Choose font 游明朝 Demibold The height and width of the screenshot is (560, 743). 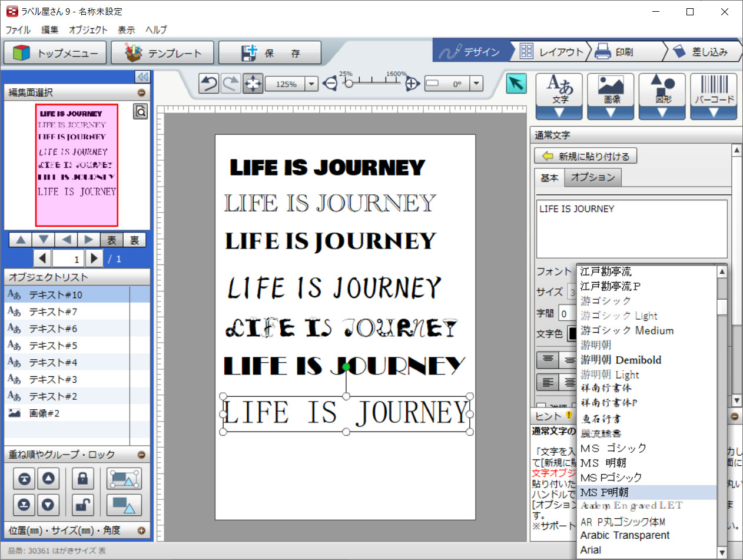tap(646, 360)
